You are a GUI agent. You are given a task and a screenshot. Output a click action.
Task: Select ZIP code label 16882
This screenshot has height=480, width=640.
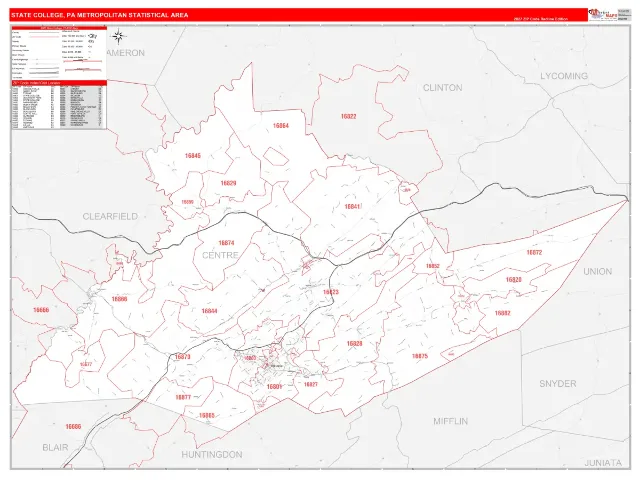pos(502,313)
